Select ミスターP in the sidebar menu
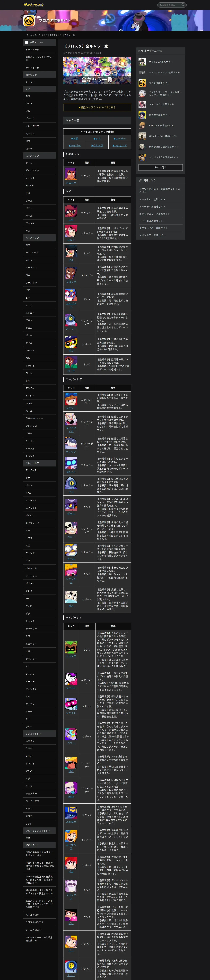Image resolution: width=210 pixels, height=980 pixels. tap(39, 500)
